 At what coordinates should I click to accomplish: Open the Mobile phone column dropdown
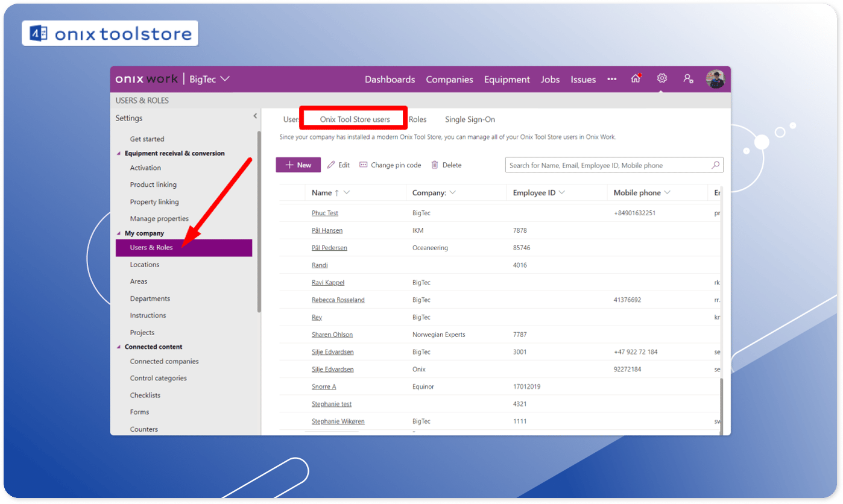point(667,193)
